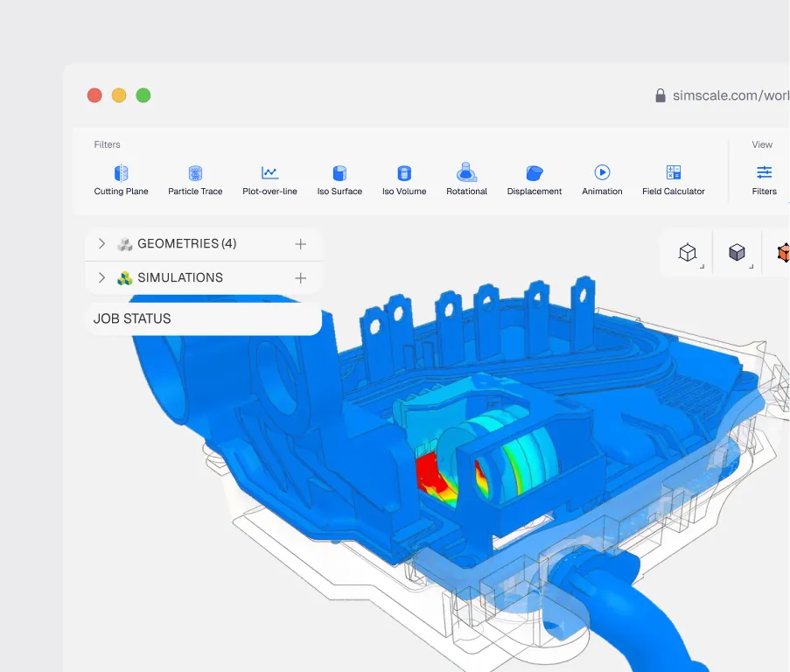This screenshot has height=672, width=790.
Task: Switch to wireframe cube render mode
Action: click(688, 253)
